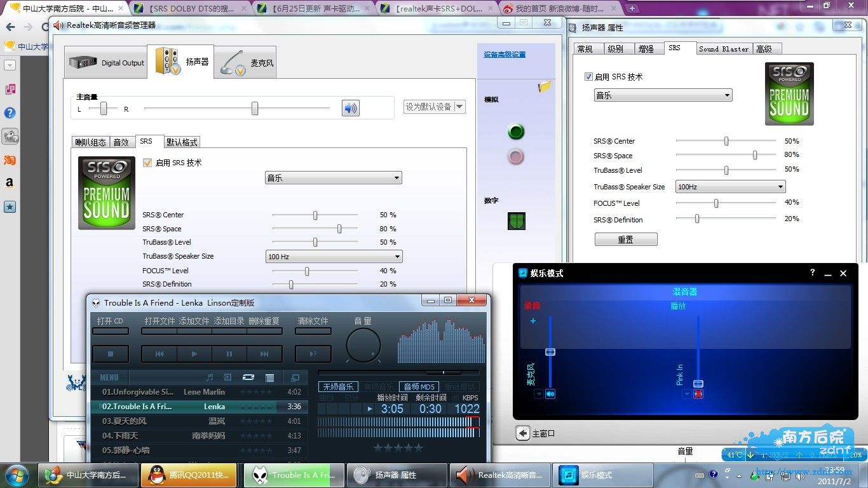Expand the 麦克风 channel dropdown arrow in mixer
The height and width of the screenshot is (488, 868).
(x=539, y=394)
